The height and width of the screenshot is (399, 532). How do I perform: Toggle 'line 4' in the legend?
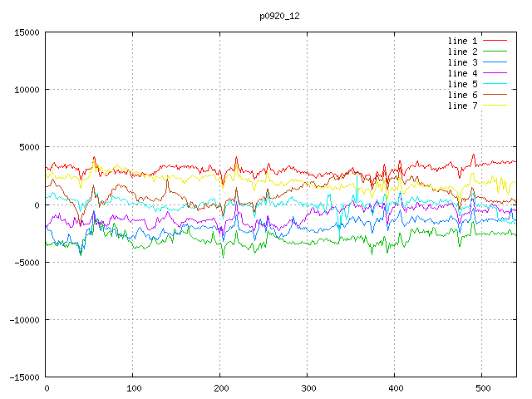[463, 73]
